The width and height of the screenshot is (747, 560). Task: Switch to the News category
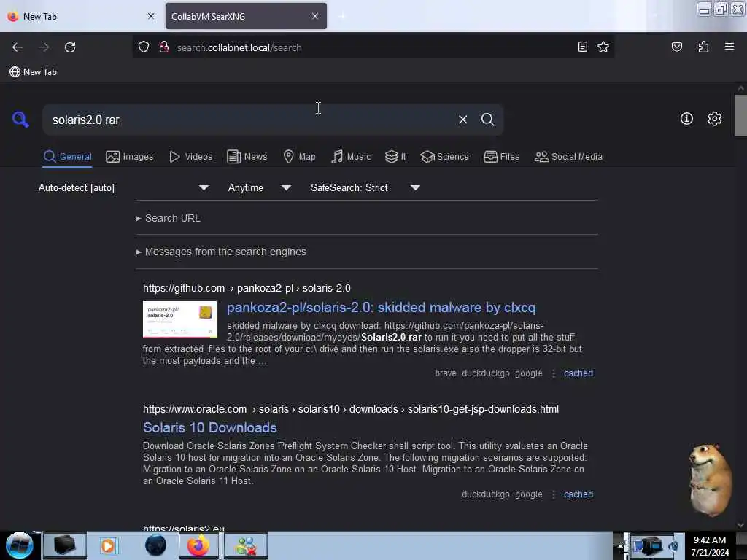tap(247, 157)
